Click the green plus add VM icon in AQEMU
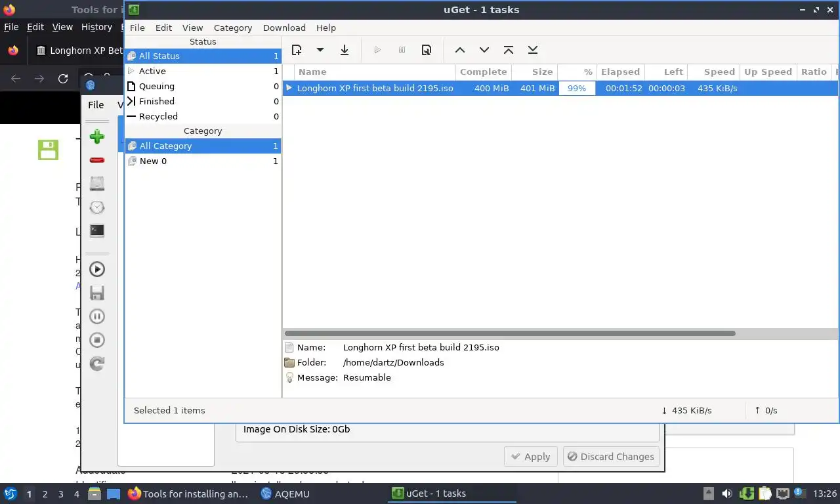840x504 pixels. pos(97,136)
